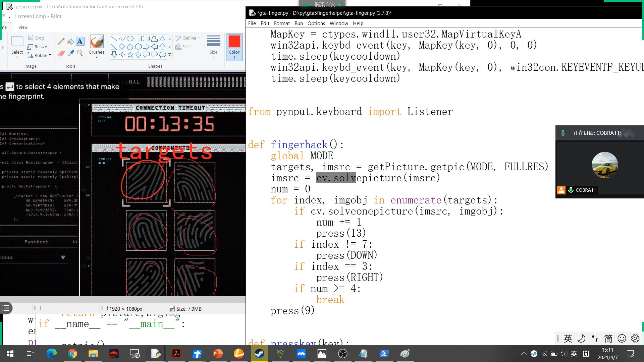Image resolution: width=644 pixels, height=362 pixels.
Task: Click the Edit menu in code editor
Action: tap(265, 23)
